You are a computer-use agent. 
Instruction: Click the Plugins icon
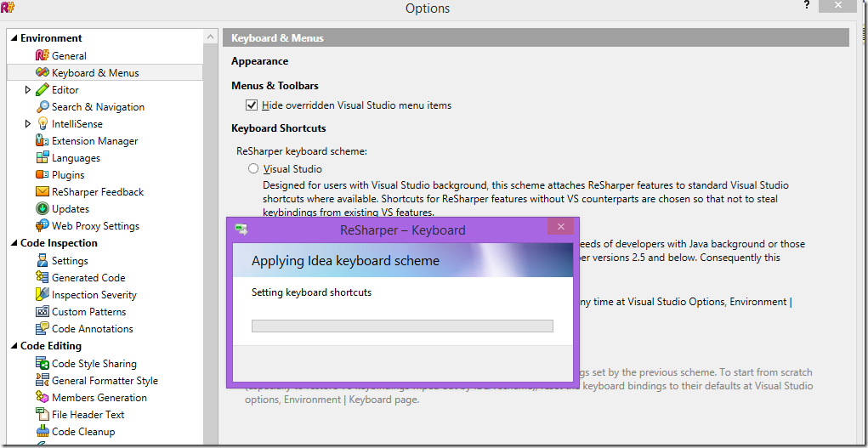(42, 175)
